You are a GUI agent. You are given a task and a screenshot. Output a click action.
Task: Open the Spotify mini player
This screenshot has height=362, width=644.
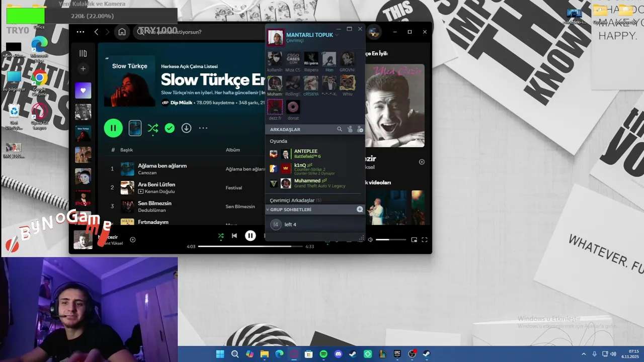414,240
